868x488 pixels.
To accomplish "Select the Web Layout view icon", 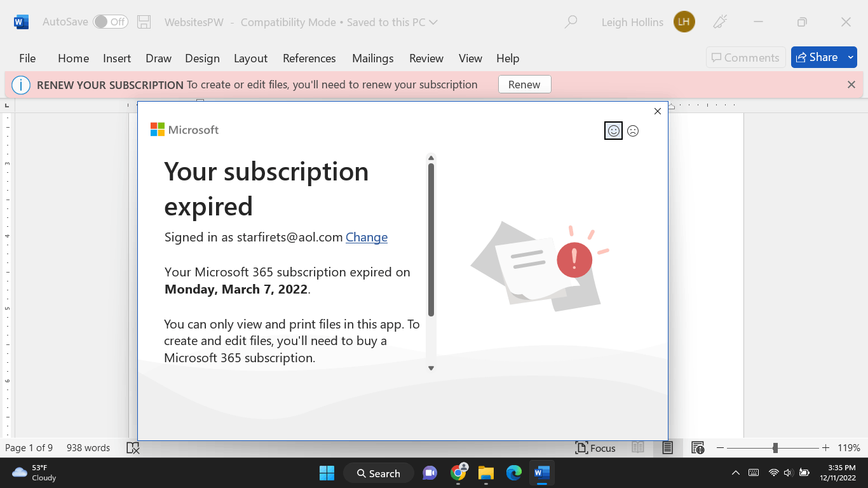I will pyautogui.click(x=697, y=448).
